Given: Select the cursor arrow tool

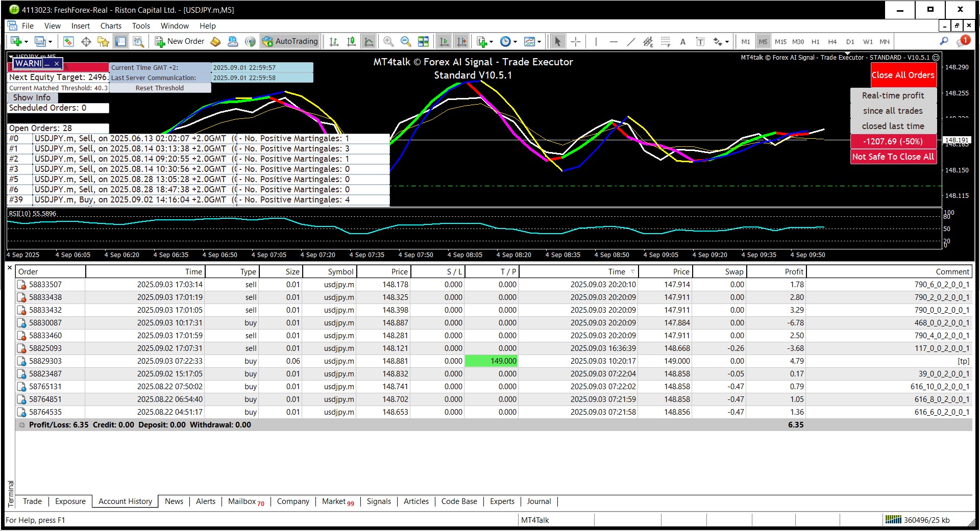Looking at the screenshot, I should pos(558,42).
